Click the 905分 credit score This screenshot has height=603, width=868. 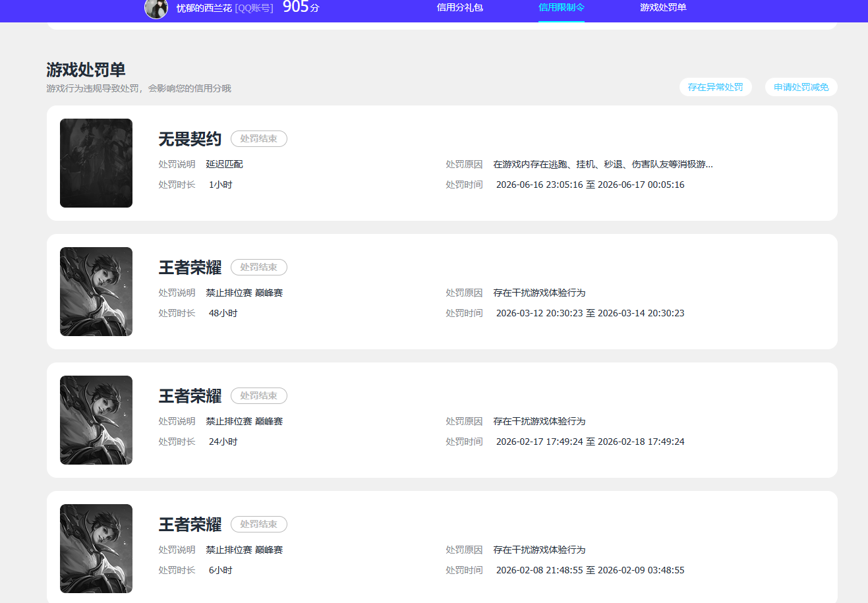[301, 7]
